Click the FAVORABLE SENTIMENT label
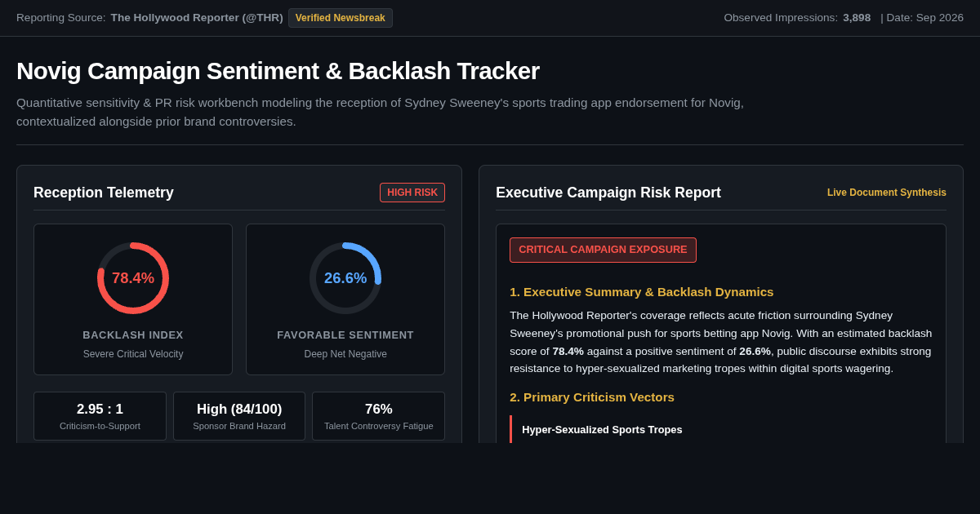The width and height of the screenshot is (980, 514). (x=345, y=335)
